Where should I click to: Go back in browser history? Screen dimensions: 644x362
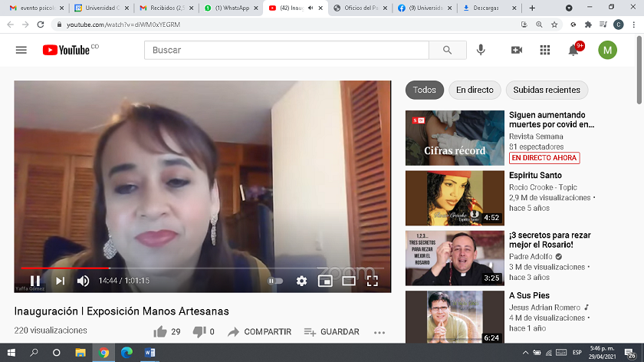(10, 25)
